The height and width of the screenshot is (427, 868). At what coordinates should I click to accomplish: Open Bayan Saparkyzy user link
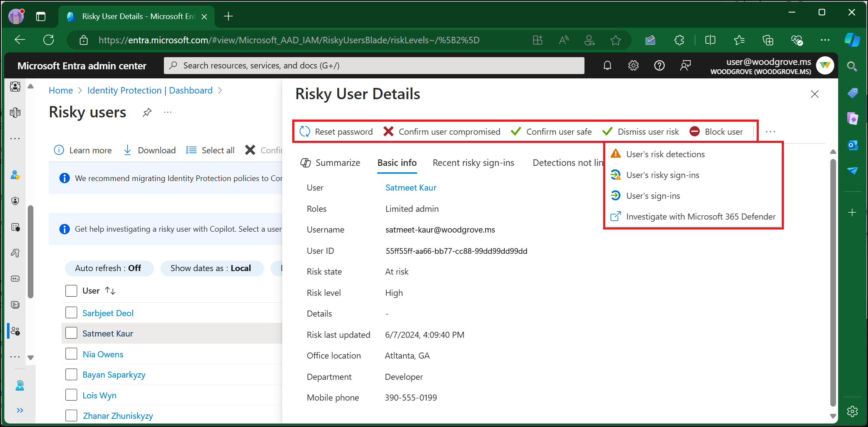pyautogui.click(x=114, y=375)
